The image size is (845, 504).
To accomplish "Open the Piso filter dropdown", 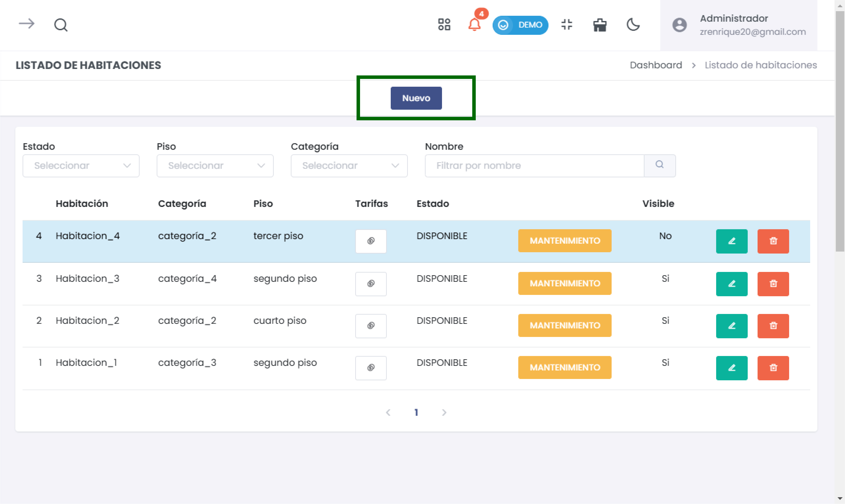I will [215, 166].
